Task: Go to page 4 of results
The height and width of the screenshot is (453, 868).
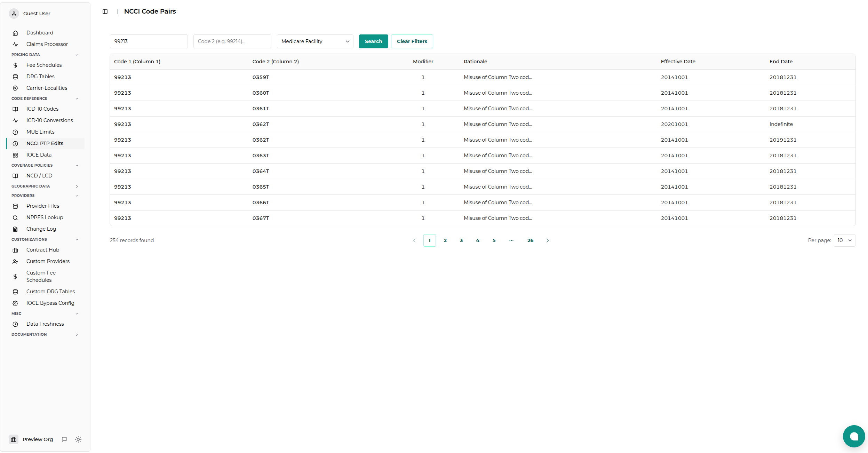Action: [478, 240]
